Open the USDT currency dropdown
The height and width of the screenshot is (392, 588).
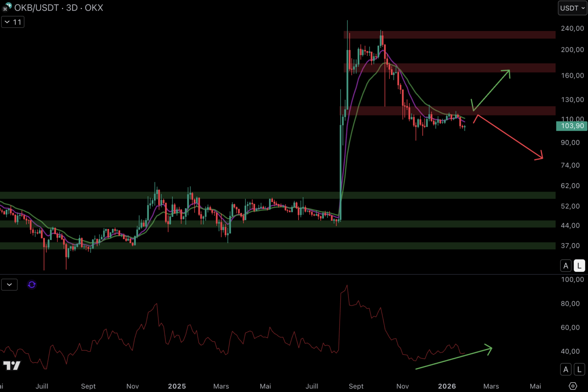pos(572,8)
